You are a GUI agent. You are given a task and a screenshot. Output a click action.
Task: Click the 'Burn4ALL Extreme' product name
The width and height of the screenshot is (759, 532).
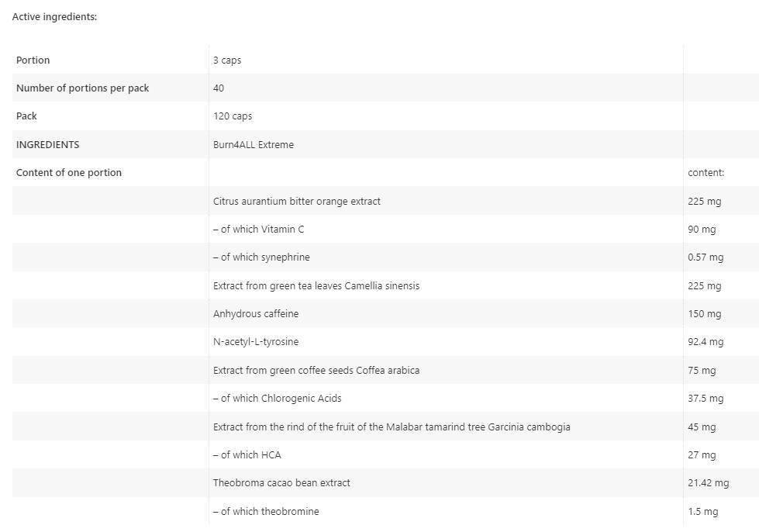point(254,145)
